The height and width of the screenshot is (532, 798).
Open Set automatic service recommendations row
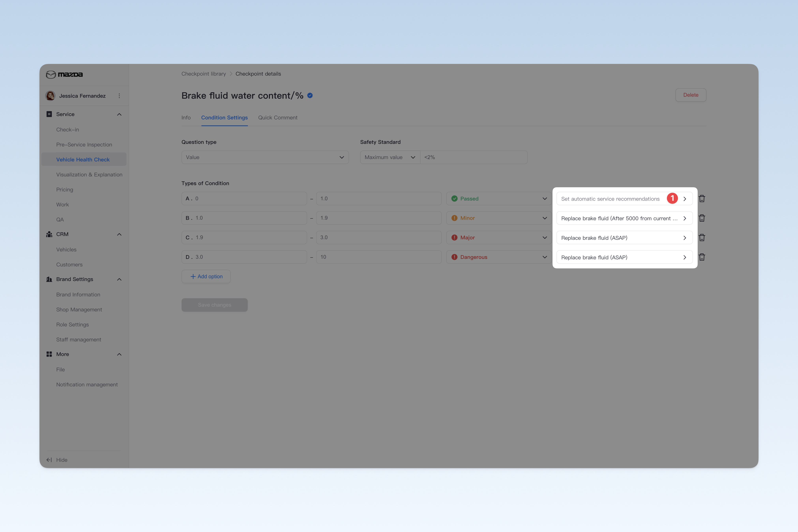(625, 199)
